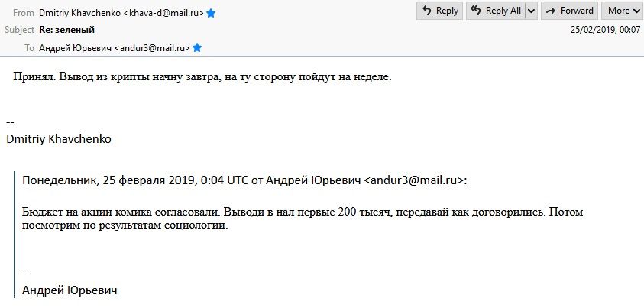Screen dimensions: 644x308
Task: Click the Reply button
Action: pos(439,11)
